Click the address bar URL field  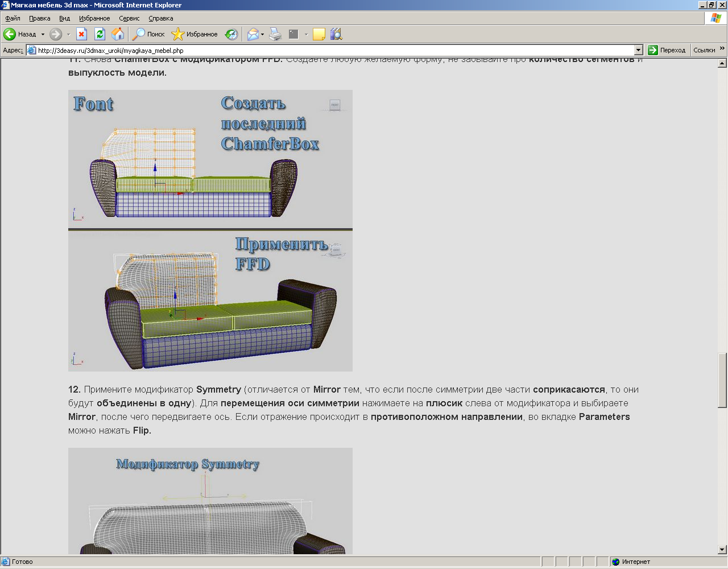[334, 50]
